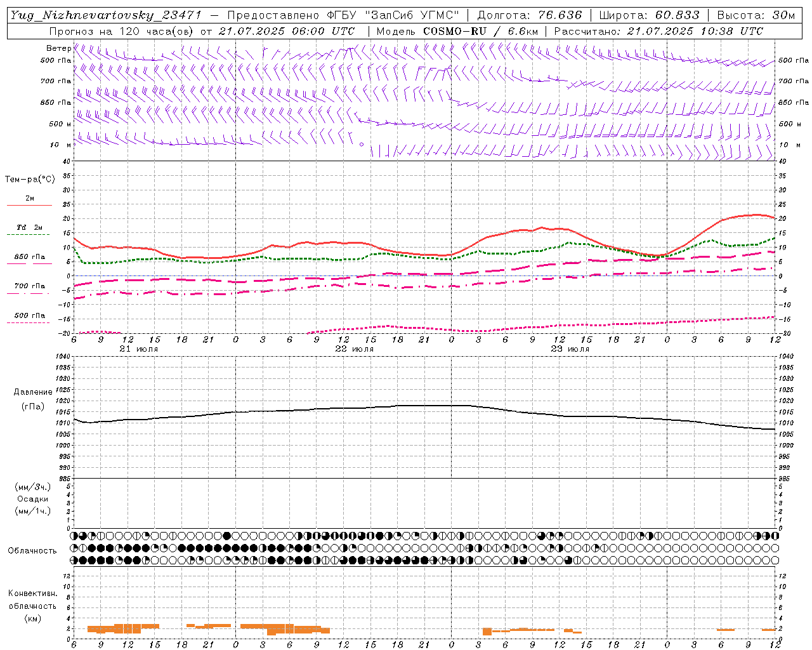Click the 23 июля date label
The image size is (812, 650).
[x=570, y=349]
